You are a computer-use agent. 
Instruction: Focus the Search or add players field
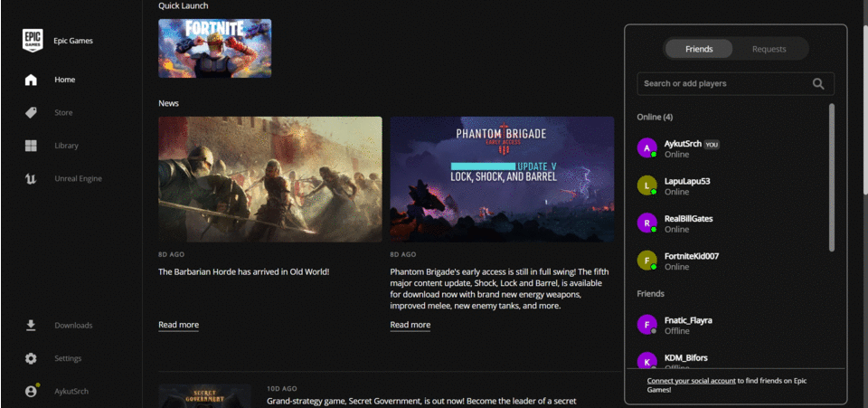click(735, 84)
